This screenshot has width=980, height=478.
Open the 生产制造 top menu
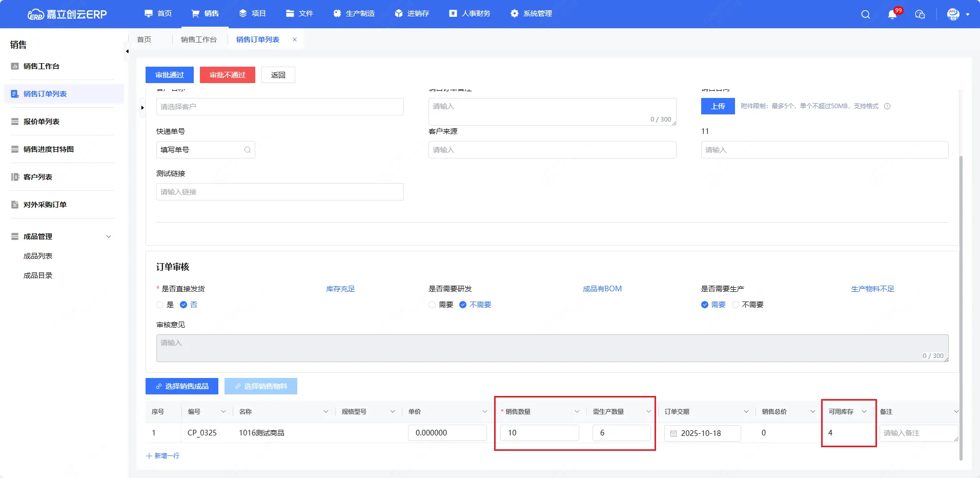(354, 13)
